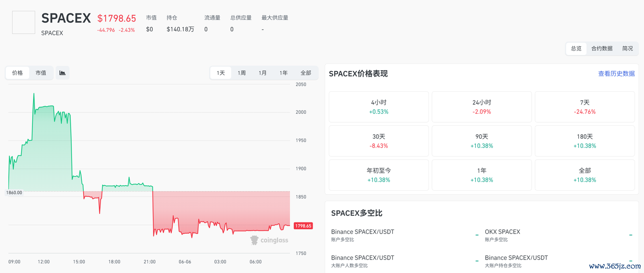Click Binance SPACEX/USDT 大账户人数多空比 row
The width and height of the screenshot is (644, 273).
click(405, 261)
